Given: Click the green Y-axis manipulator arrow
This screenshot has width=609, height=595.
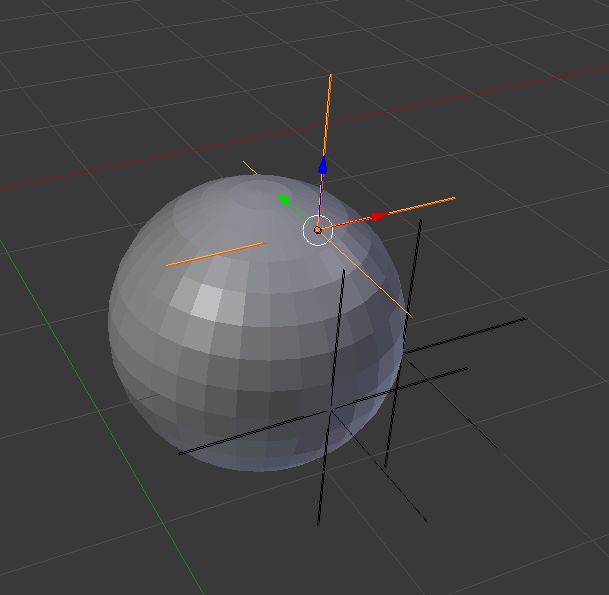Looking at the screenshot, I should click(284, 200).
